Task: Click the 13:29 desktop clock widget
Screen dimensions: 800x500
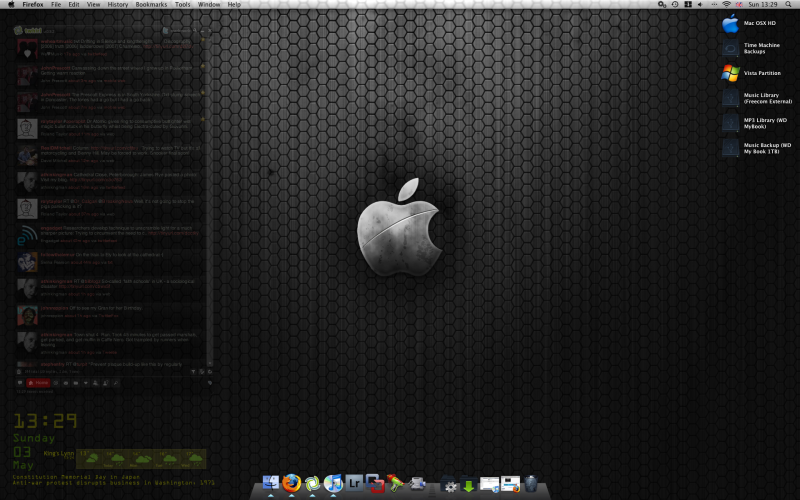Action: (45, 421)
